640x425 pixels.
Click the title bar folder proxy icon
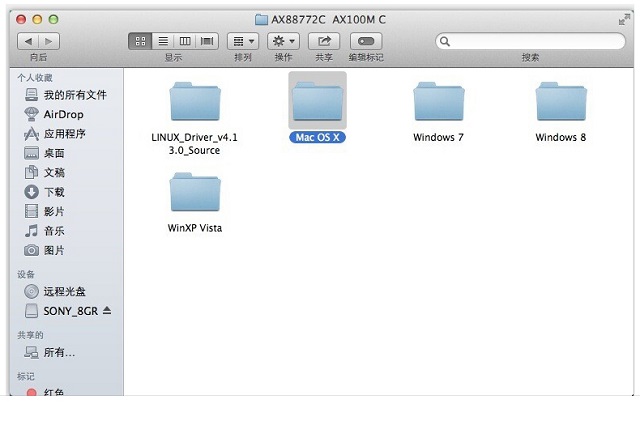(261, 19)
